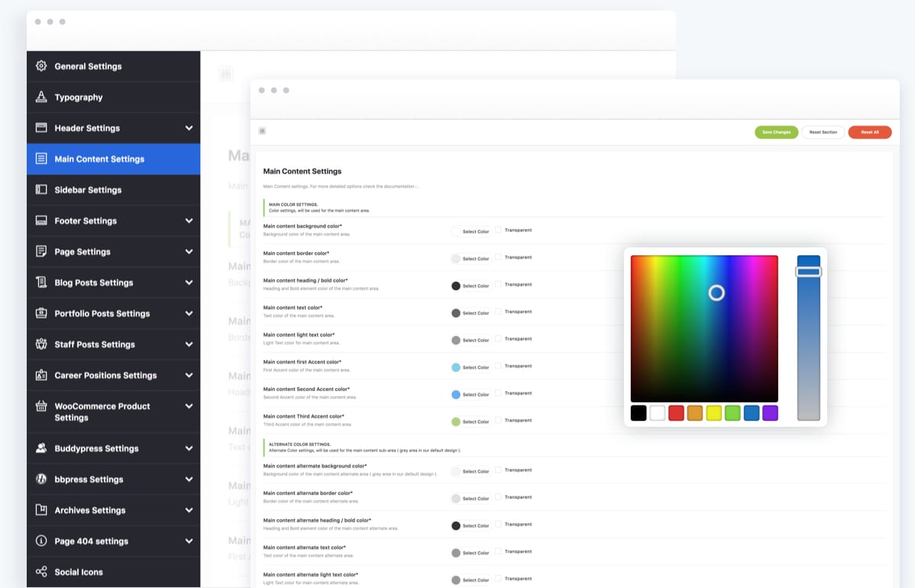Pick the red preset color swatch
This screenshot has height=588, width=915.
click(676, 413)
